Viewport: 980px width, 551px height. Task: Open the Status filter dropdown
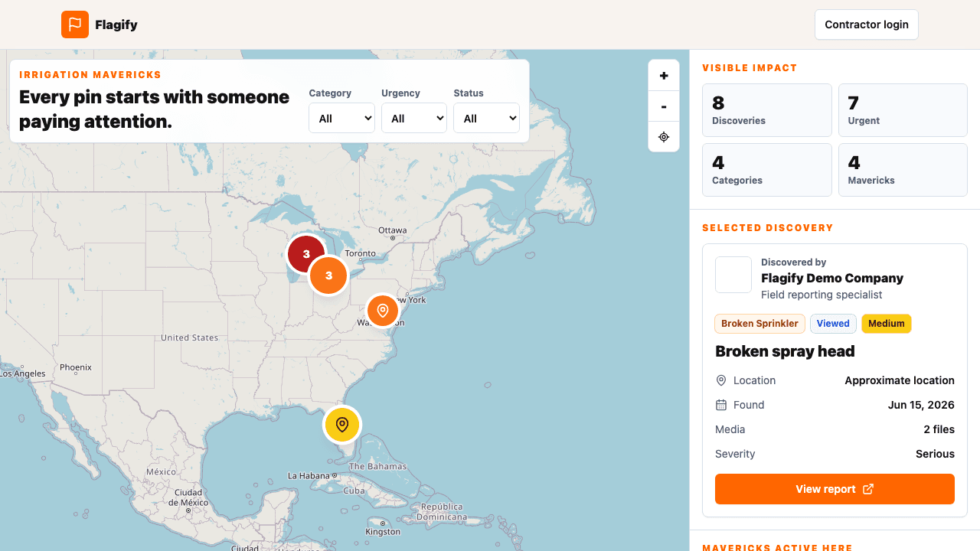coord(486,118)
